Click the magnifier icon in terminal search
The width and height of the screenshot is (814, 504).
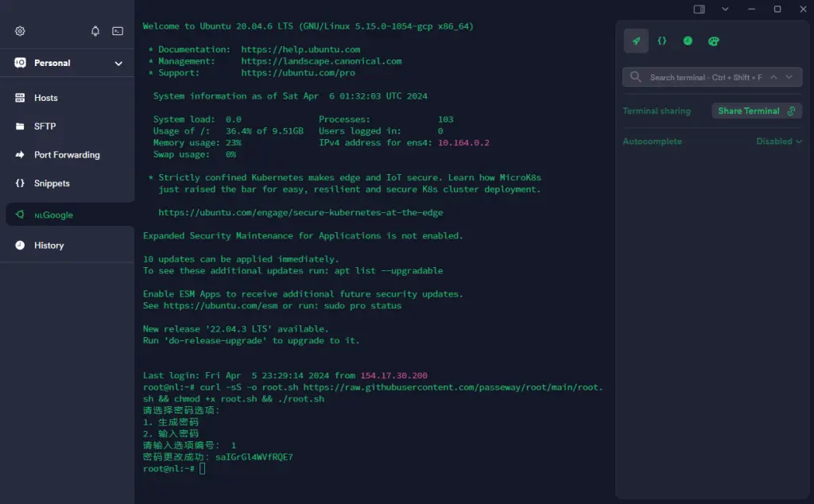point(636,77)
